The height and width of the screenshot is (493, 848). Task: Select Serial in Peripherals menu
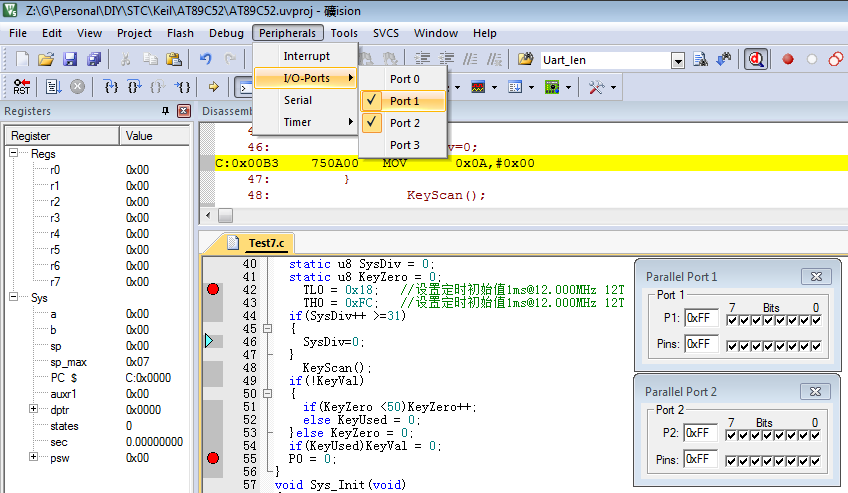click(306, 100)
